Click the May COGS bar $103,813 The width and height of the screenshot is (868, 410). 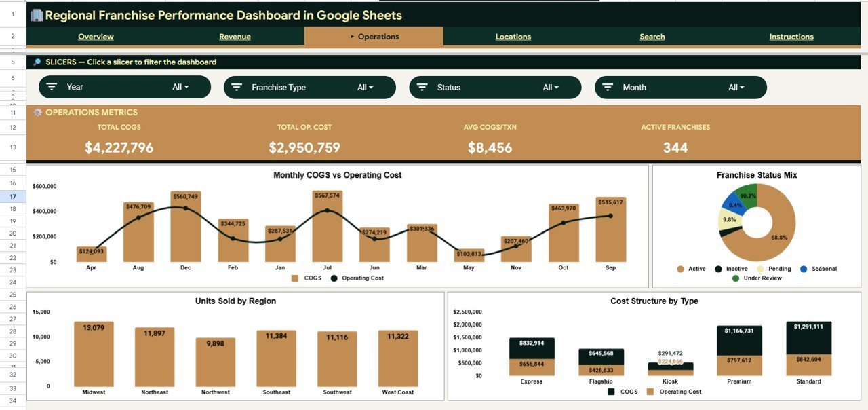(469, 255)
